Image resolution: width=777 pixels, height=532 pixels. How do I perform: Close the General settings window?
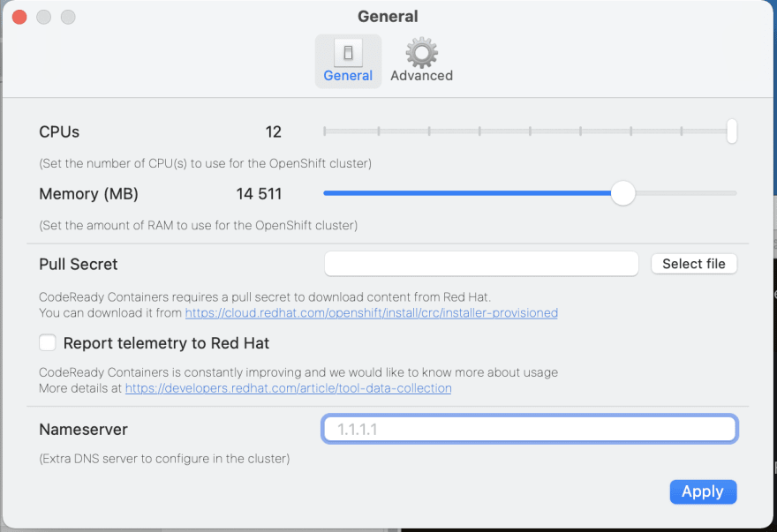(x=19, y=17)
